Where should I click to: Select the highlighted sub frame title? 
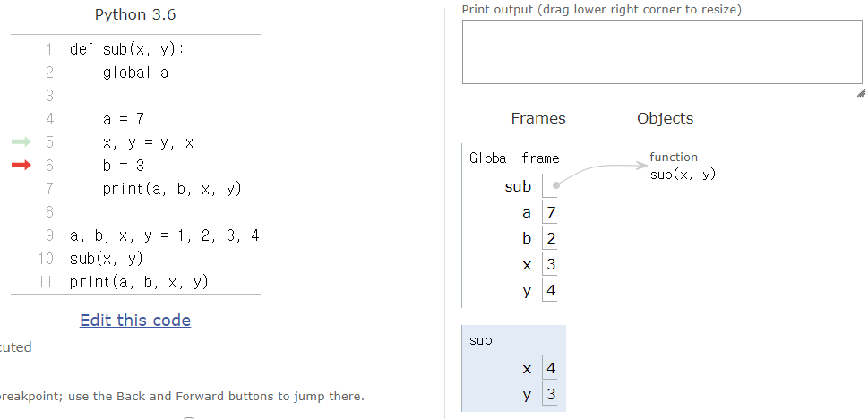pyautogui.click(x=481, y=340)
